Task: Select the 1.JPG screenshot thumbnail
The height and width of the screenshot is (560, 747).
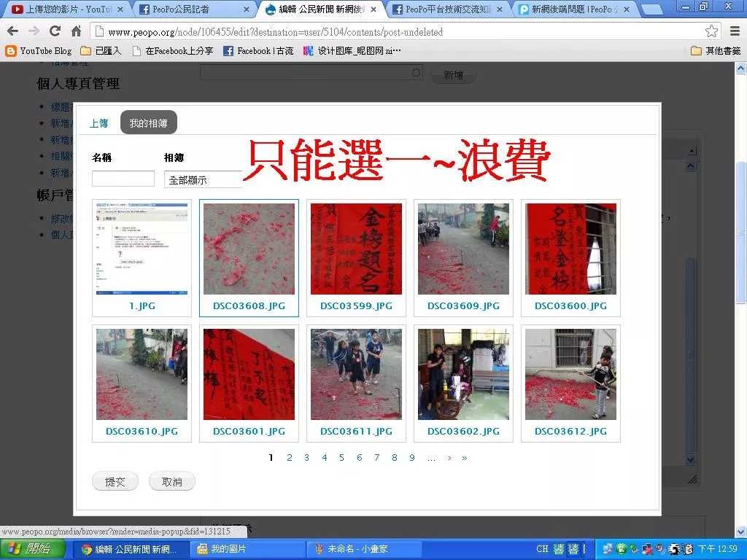Action: point(142,258)
